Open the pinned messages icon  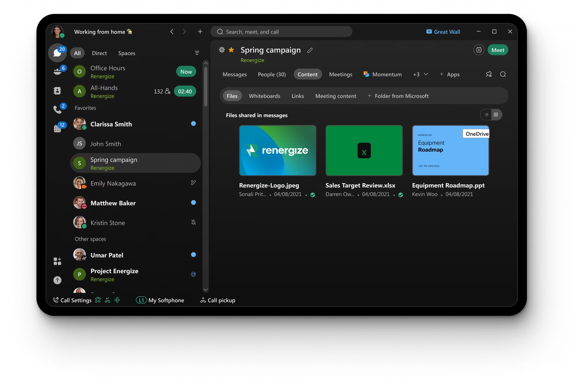coord(489,74)
